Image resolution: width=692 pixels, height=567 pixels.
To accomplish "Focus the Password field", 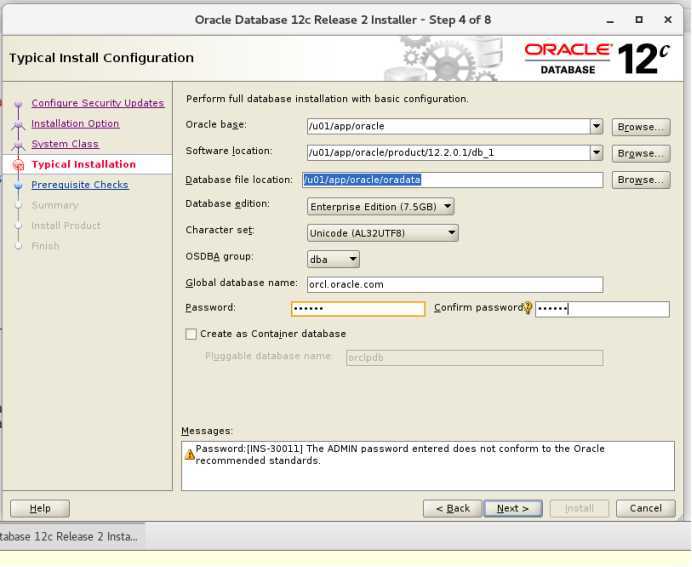I will (x=358, y=309).
